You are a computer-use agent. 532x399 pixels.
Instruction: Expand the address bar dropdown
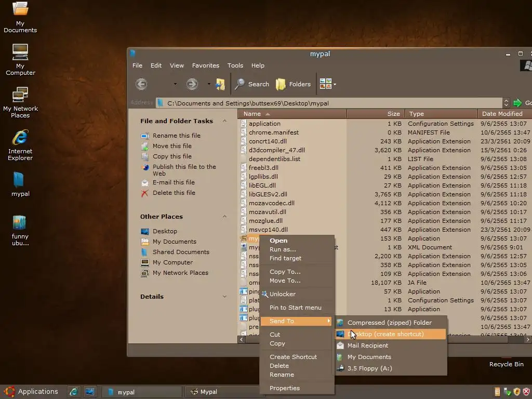[x=506, y=103]
